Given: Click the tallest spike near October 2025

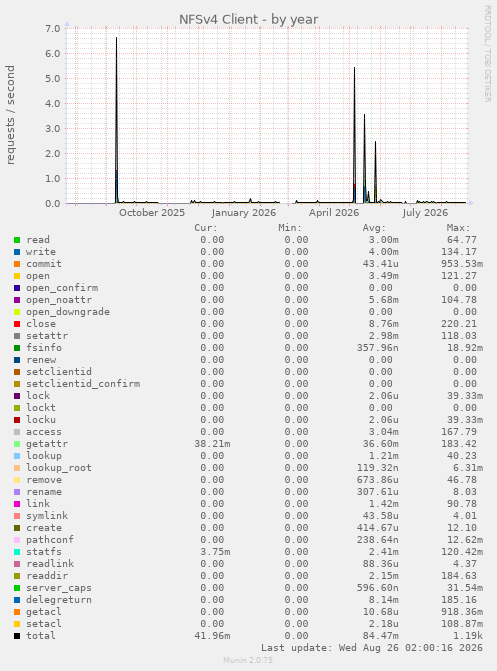Looking at the screenshot, I should point(116,38).
